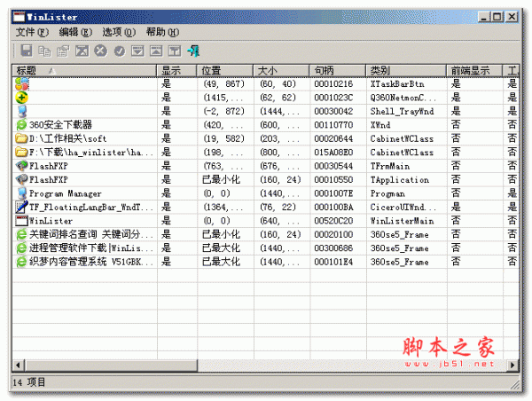Sort by the 句柄 column header
This screenshot has width=532, height=401.
(338, 71)
